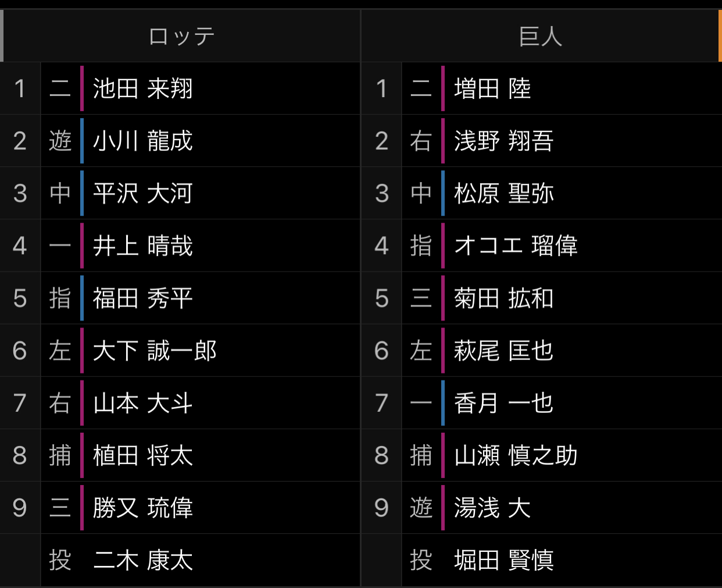The width and height of the screenshot is (722, 588).
Task: Open player 池田 来翔
Action: (142, 89)
